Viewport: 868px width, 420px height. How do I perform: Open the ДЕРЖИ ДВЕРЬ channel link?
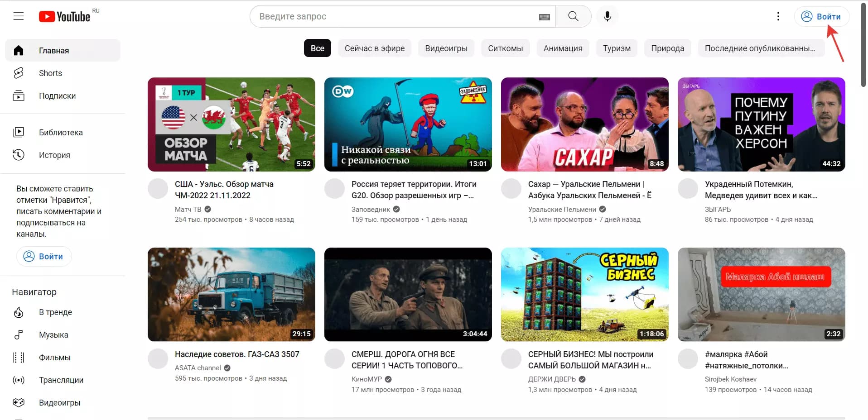click(x=552, y=379)
